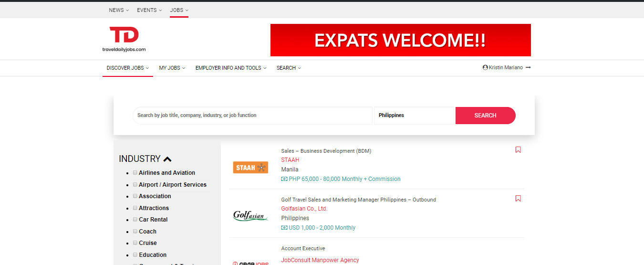Click the red SEARCH button

pos(486,116)
